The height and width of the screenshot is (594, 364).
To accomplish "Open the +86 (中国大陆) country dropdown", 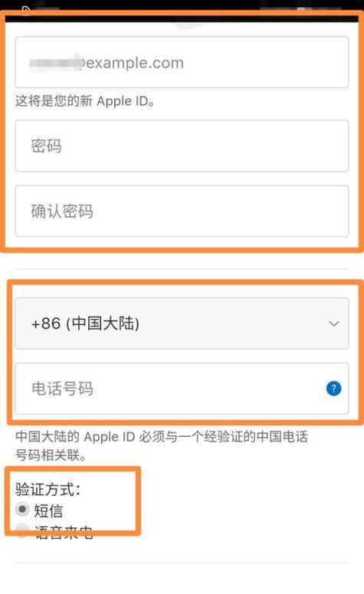I will click(182, 323).
